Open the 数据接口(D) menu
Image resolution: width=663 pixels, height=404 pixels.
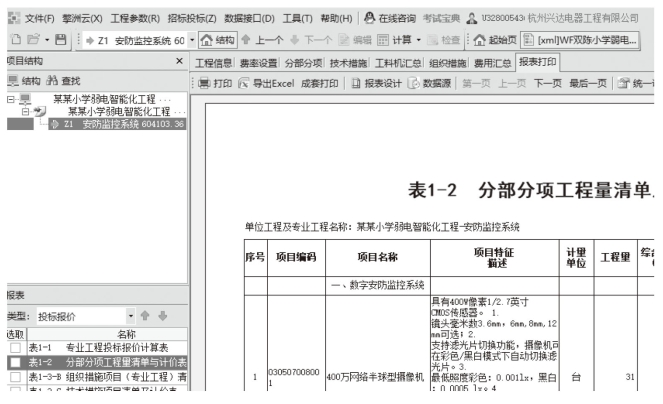tap(249, 19)
